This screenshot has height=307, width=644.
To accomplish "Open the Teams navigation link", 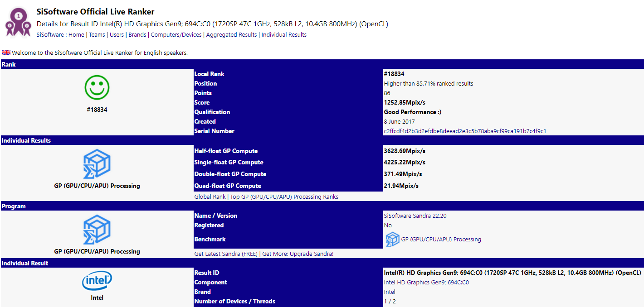I will pos(97,35).
